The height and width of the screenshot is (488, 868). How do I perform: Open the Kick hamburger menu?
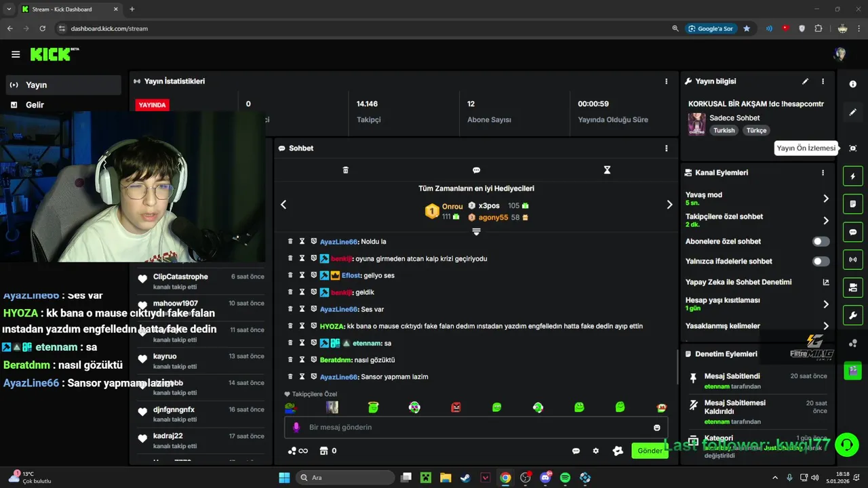tap(16, 55)
